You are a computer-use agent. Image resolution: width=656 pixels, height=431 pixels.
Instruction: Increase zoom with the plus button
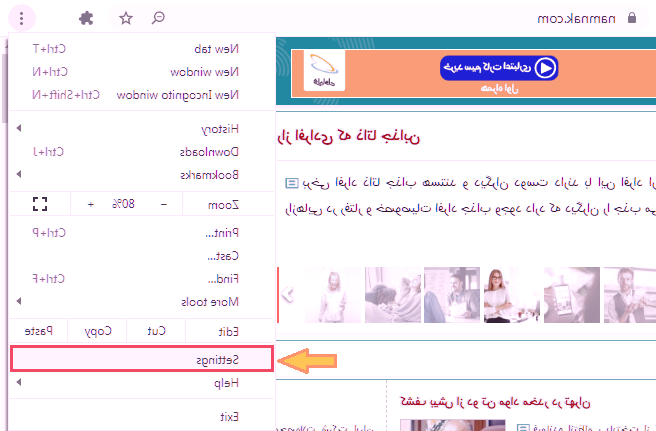(x=91, y=204)
